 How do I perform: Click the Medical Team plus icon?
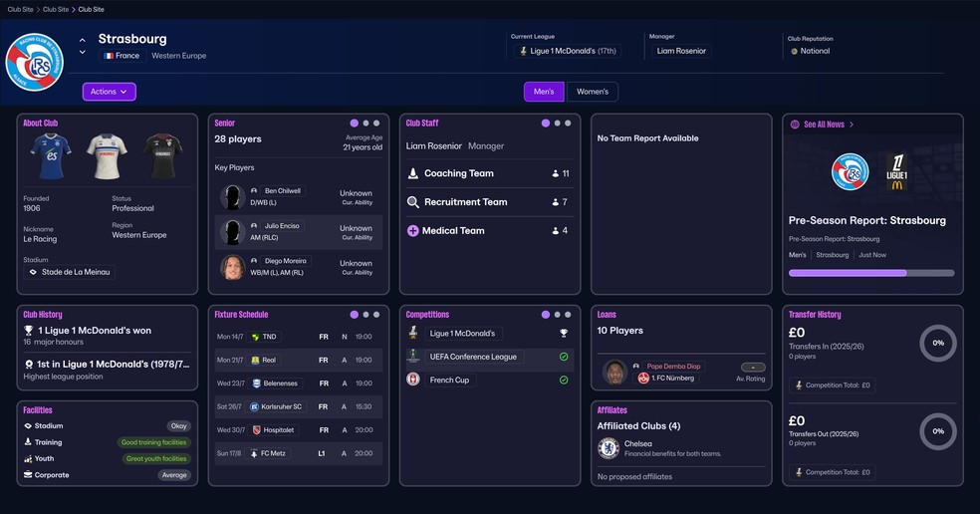[x=412, y=231]
